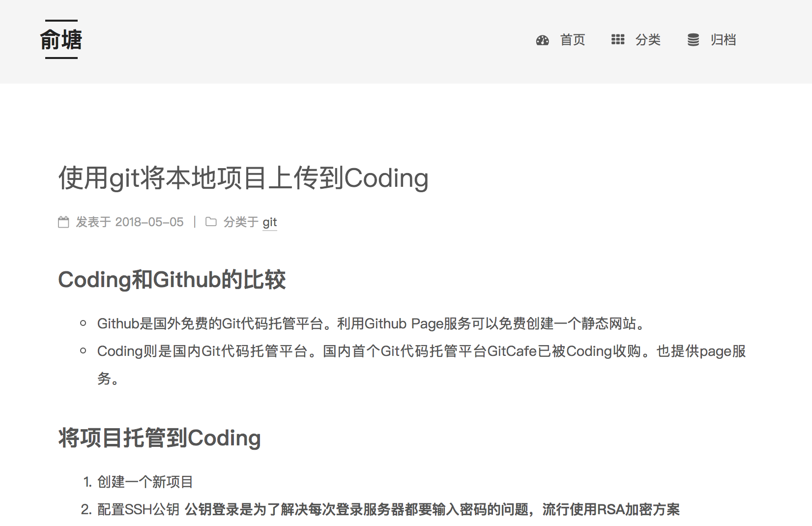Open the 首页 home menu item

pos(573,40)
